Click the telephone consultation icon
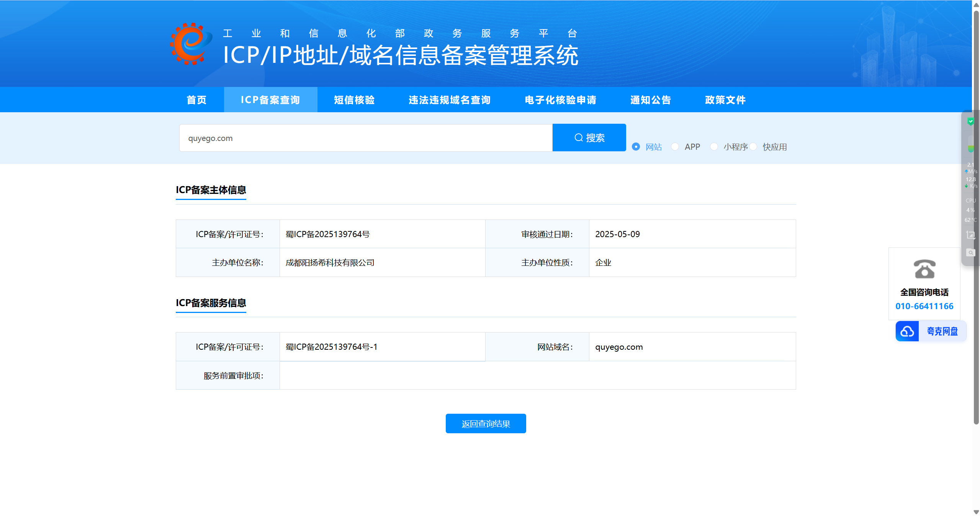Image resolution: width=980 pixels, height=516 pixels. click(x=924, y=269)
